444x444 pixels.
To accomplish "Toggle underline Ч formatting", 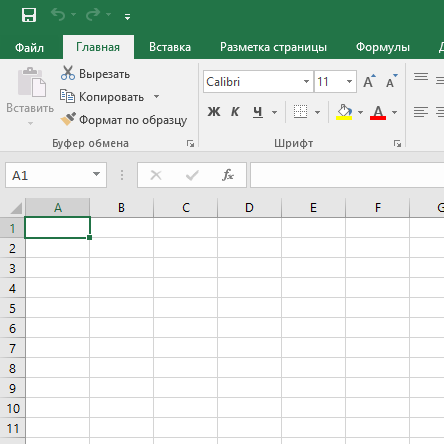I will [x=257, y=112].
